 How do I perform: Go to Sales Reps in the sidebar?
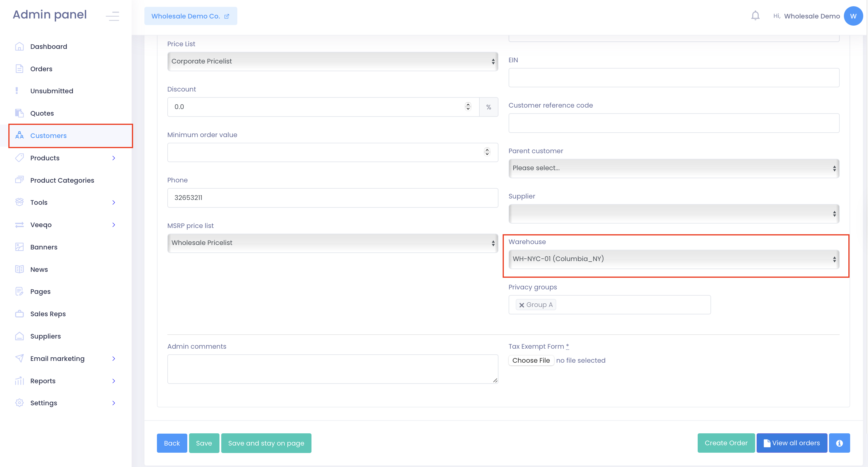48,314
